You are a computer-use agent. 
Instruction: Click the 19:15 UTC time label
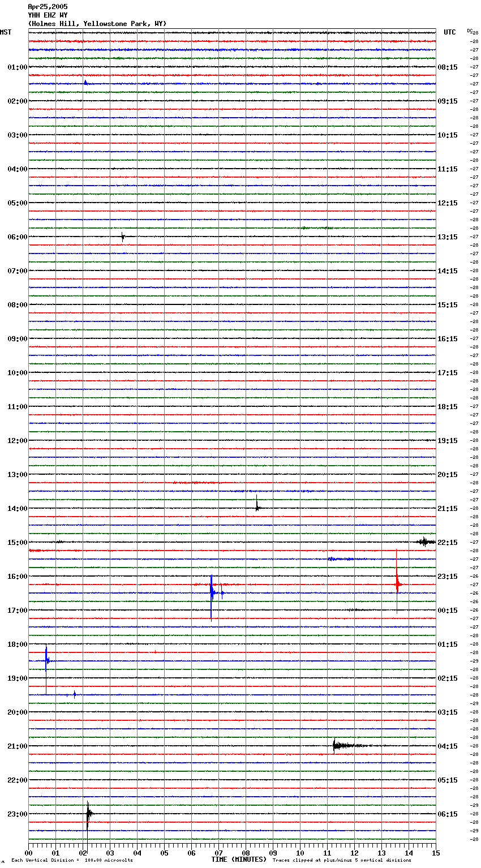click(448, 441)
